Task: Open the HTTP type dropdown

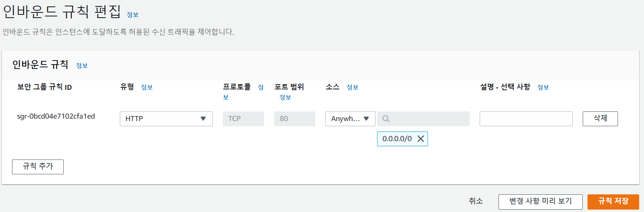Action: pos(166,119)
